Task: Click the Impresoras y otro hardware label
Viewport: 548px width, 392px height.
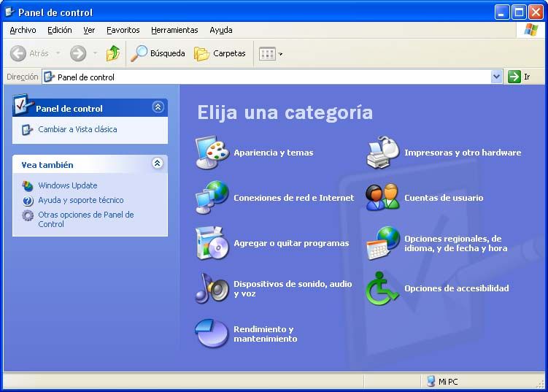Action: click(x=463, y=153)
